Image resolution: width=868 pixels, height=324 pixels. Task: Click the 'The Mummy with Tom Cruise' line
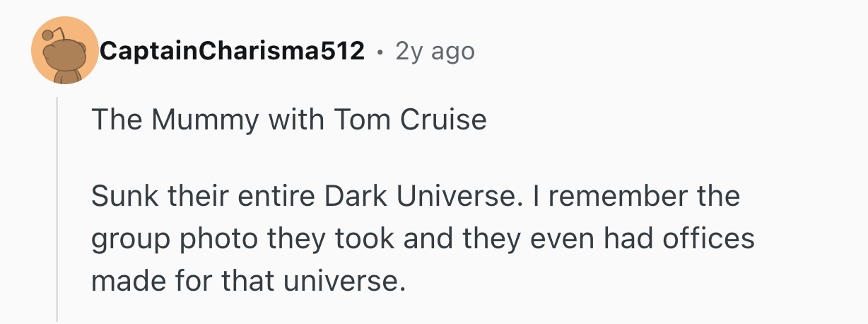(288, 120)
